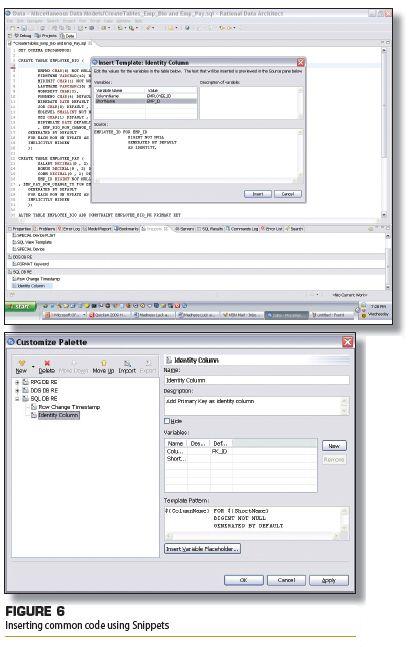417x647 pixels.
Task: Click Insert Variable Placeholder button
Action: [x=202, y=549]
